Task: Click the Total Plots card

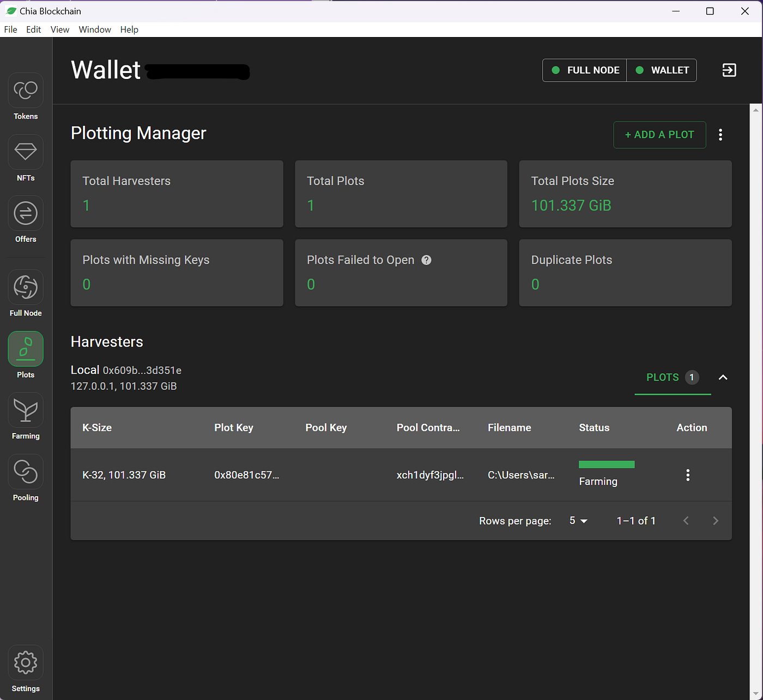Action: pyautogui.click(x=401, y=194)
